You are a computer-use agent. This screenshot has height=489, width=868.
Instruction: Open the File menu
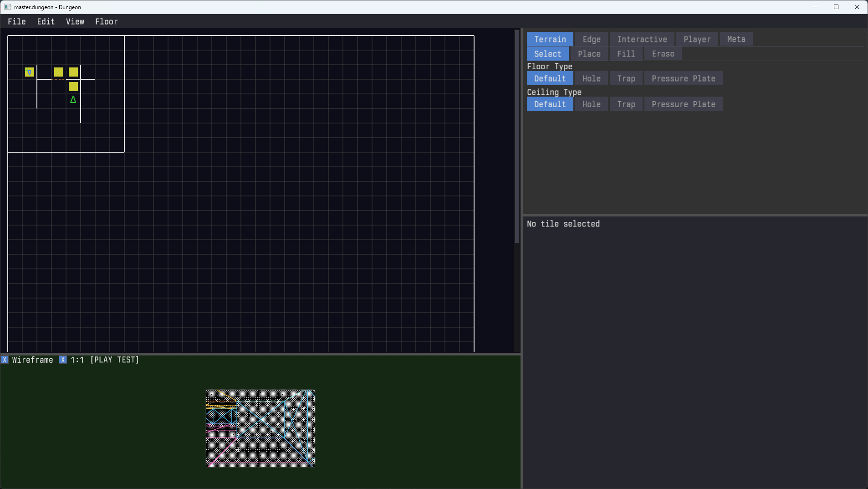coord(17,21)
